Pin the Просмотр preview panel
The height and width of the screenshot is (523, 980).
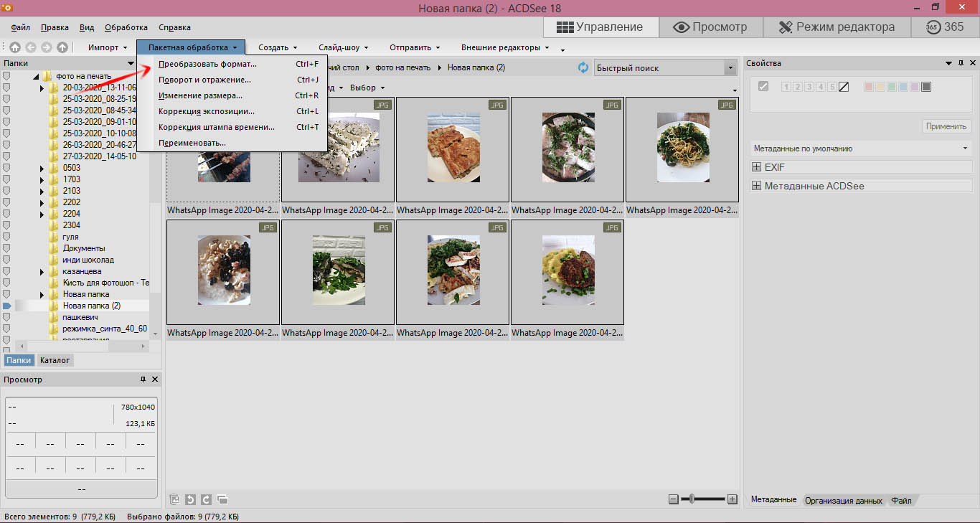143,379
